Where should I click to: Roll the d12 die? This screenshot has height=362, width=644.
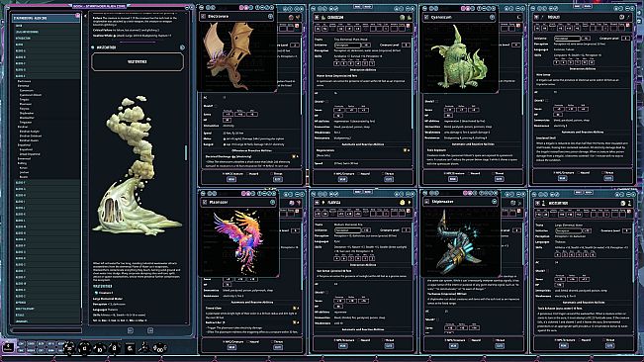[x=85, y=348]
